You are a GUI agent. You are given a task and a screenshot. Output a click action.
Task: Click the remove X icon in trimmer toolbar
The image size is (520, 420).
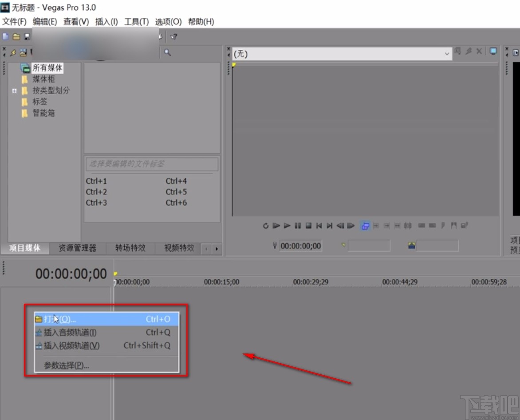tap(479, 51)
